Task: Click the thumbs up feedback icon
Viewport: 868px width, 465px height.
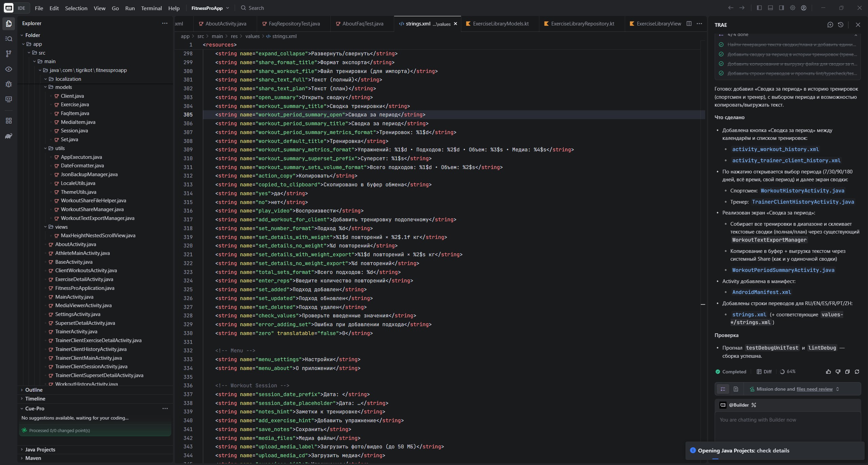Action: (x=828, y=372)
